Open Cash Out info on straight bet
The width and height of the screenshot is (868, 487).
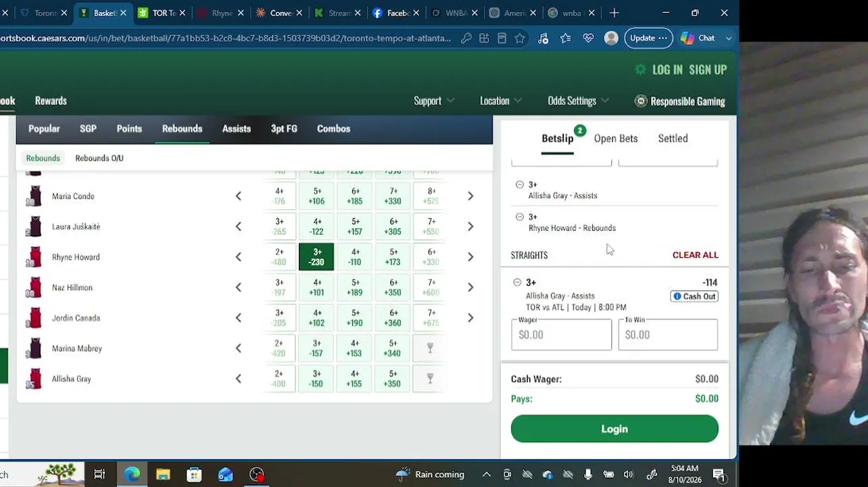pos(694,296)
